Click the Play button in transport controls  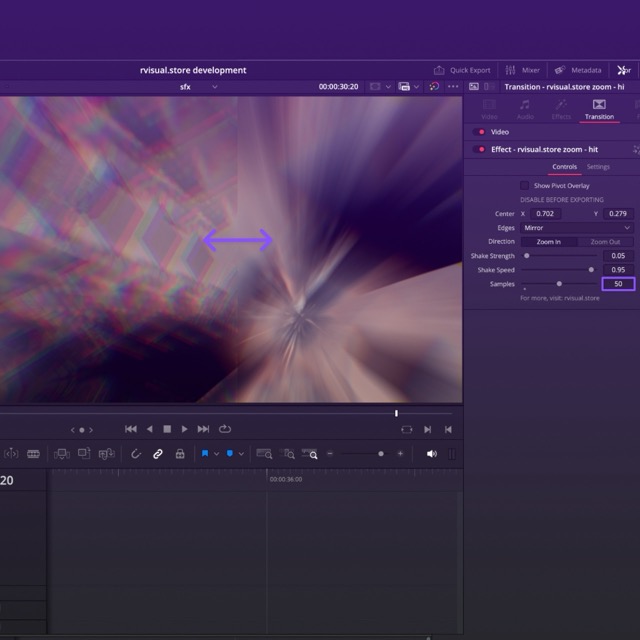[x=184, y=429]
